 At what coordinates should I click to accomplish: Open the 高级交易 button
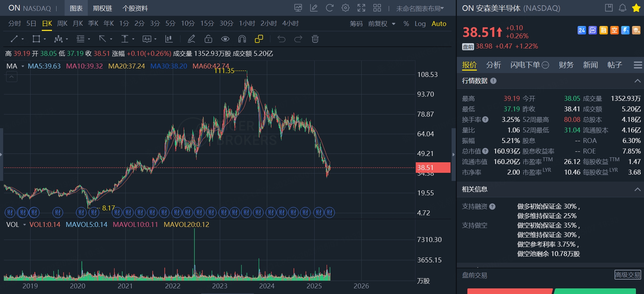627,275
